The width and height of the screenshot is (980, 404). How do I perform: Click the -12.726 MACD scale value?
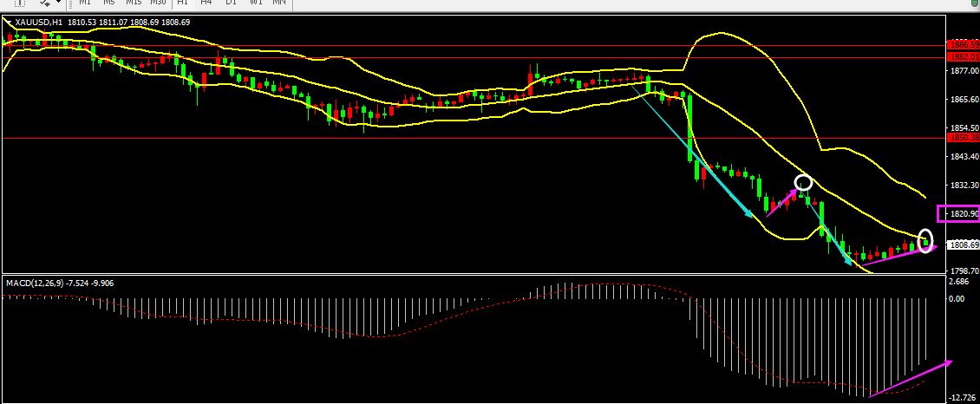tap(963, 398)
